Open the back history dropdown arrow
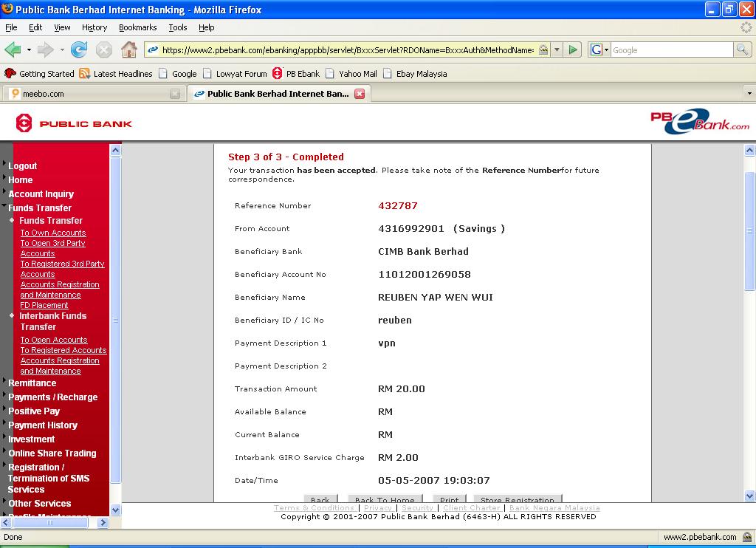The width and height of the screenshot is (756, 548). point(29,49)
